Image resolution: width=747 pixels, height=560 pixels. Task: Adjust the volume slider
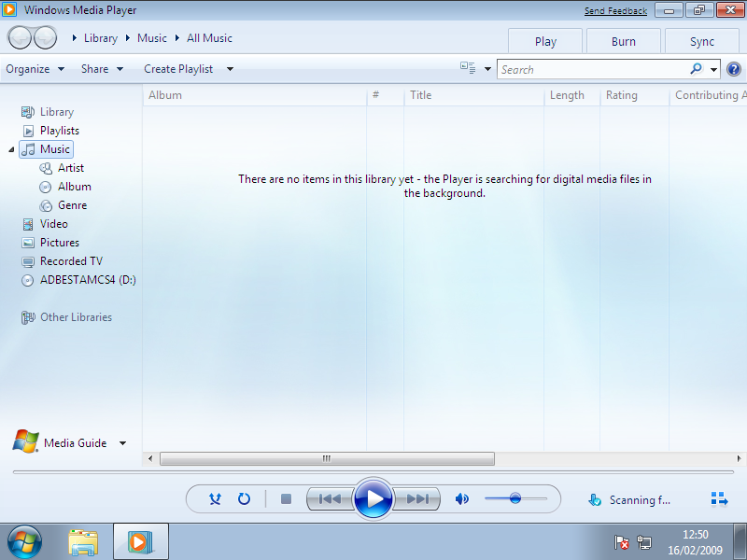515,498
